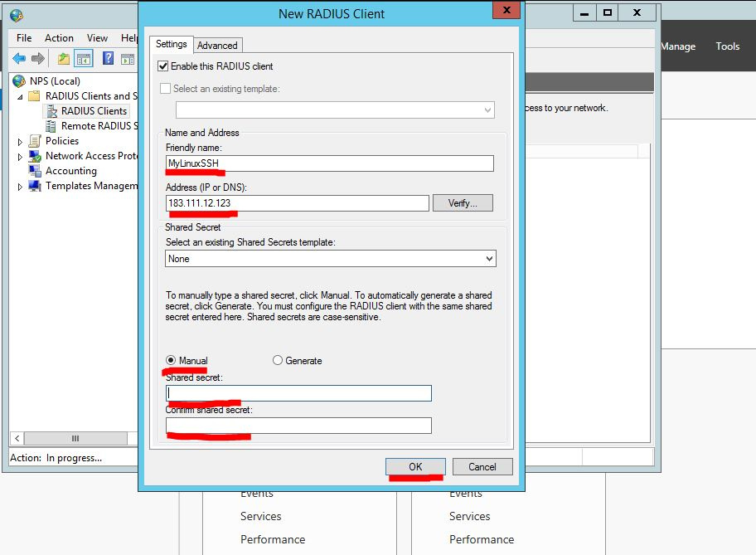Switch to the Settings tab
The image size is (756, 555).
171,44
